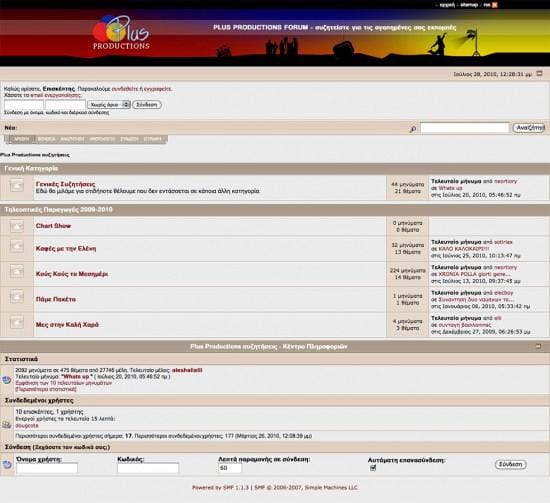Click the login icon beside Όνομα χρήστη
Image resolution: width=550 pixels, height=503 pixels.
click(x=7, y=464)
